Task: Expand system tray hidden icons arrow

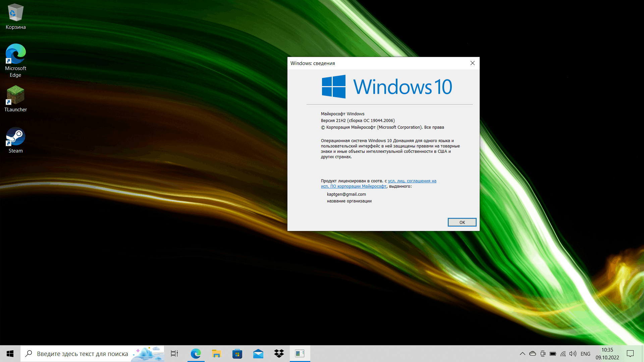Action: pyautogui.click(x=522, y=353)
